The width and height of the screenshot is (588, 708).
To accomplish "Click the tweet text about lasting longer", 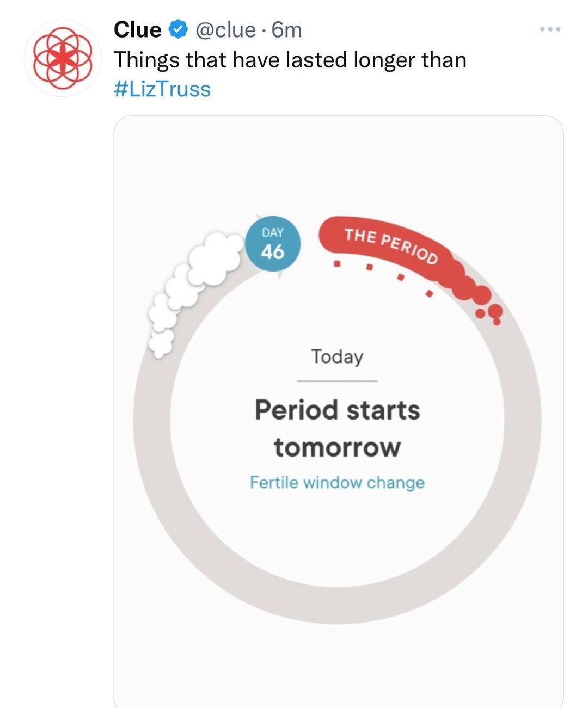I will pos(290,59).
